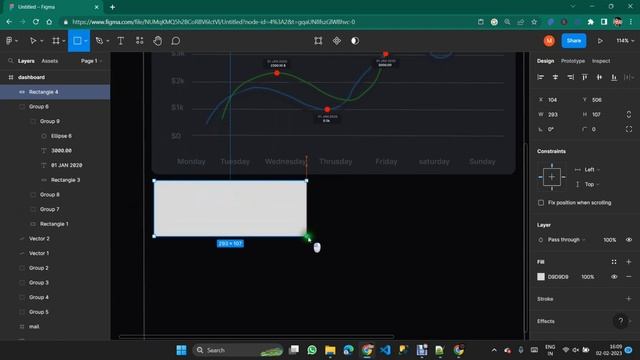Screen dimensions: 640x360
Task: Select the Rectangle 4 layer
Action: (55, 92)
